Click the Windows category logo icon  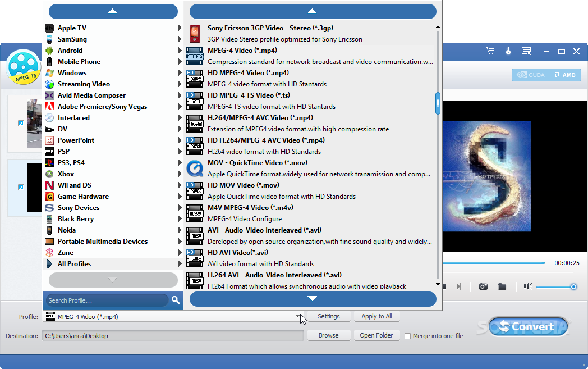(49, 73)
